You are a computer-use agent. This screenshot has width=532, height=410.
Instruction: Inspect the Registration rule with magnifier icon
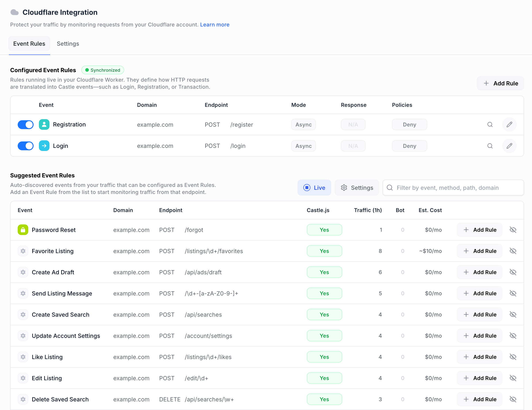(490, 125)
